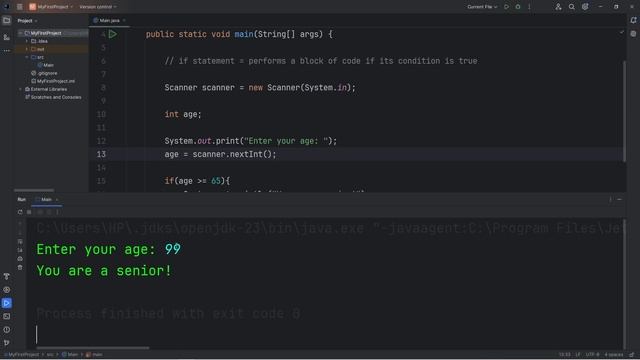Click the src breadcrumb
This screenshot has height=360, width=640.
tap(50, 355)
